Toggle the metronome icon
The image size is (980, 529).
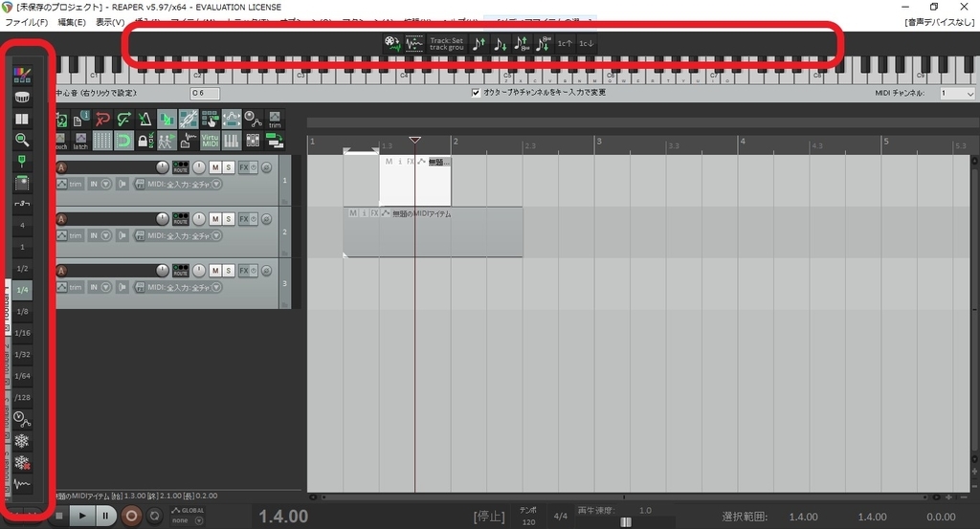(x=145, y=120)
